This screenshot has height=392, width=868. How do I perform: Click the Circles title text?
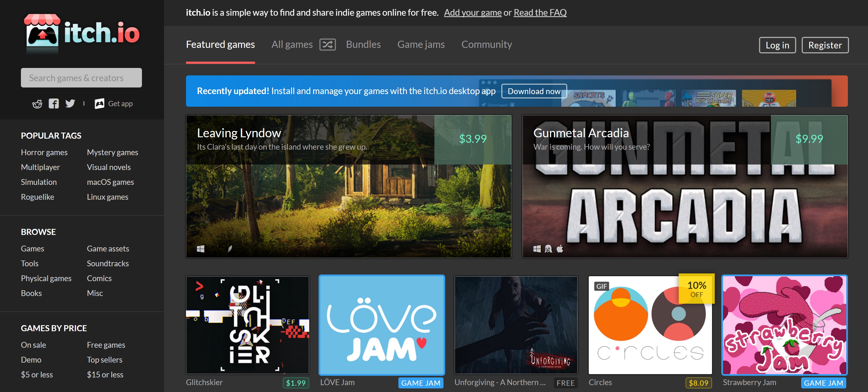[600, 383]
